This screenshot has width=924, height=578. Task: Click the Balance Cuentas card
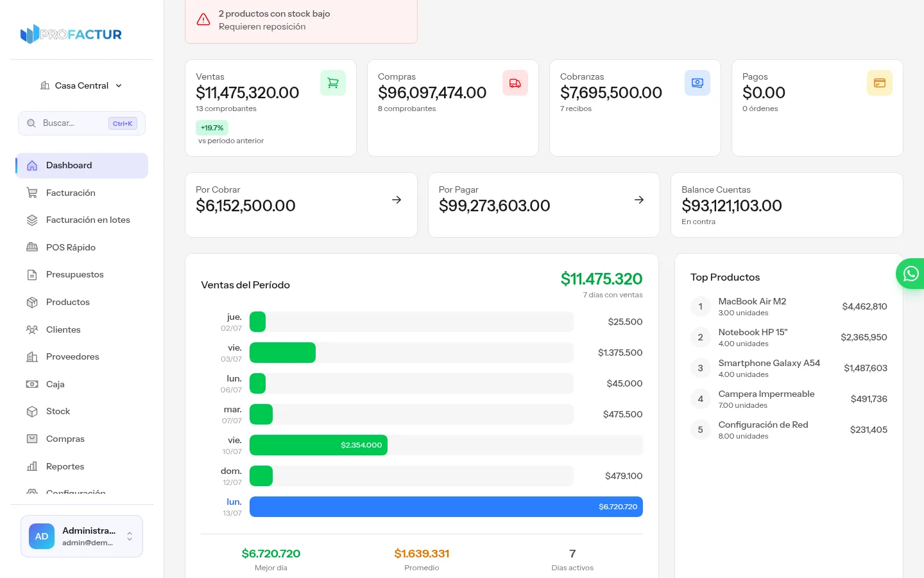(787, 205)
